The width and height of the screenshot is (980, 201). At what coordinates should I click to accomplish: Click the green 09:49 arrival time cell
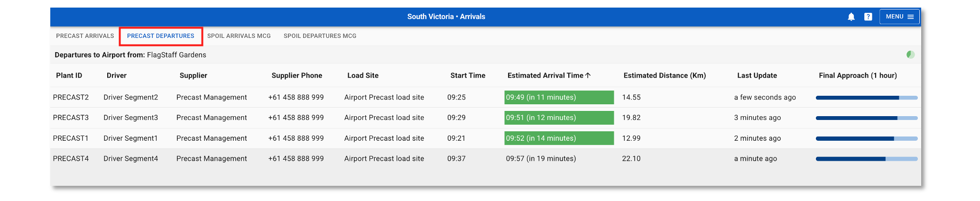click(x=559, y=97)
